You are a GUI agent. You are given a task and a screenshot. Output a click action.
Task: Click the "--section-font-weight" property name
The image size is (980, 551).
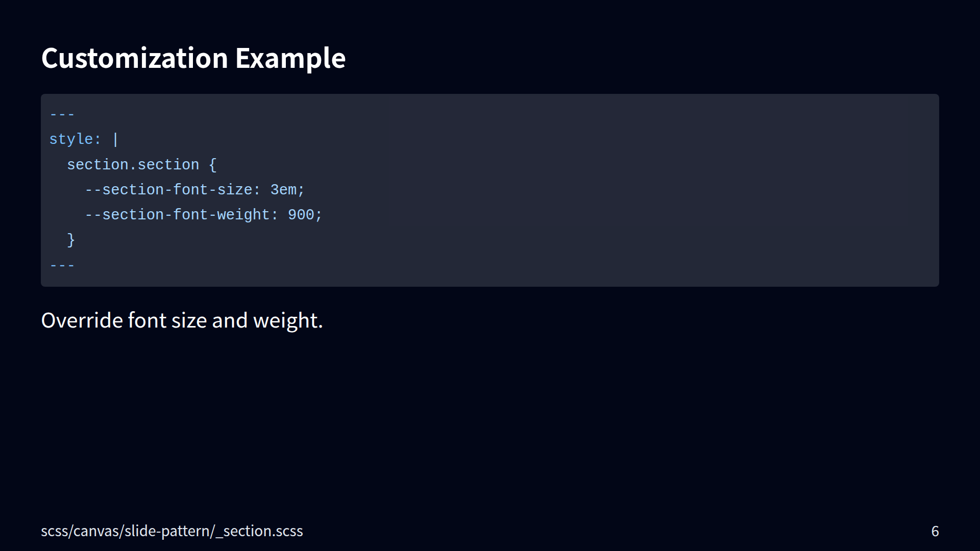(177, 215)
